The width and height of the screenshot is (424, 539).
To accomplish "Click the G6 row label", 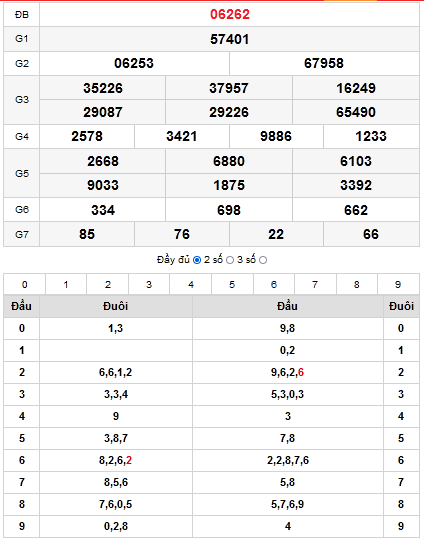I will pyautogui.click(x=22, y=210).
